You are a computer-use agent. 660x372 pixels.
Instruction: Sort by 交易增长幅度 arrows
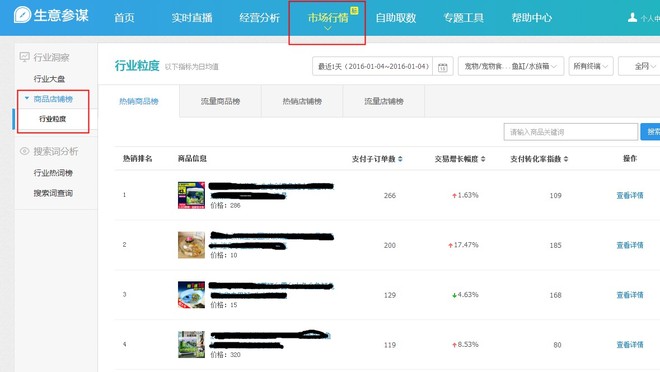click(483, 159)
